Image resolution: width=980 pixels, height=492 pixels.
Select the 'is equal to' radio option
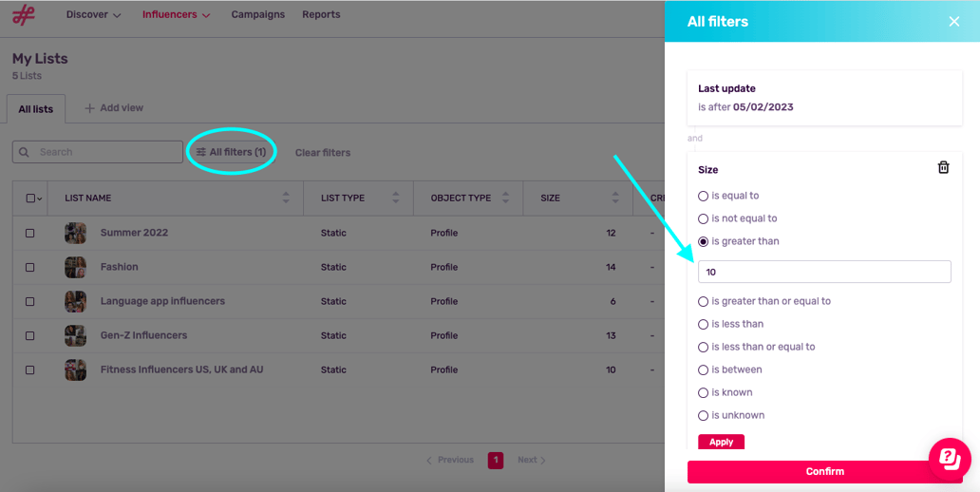pyautogui.click(x=704, y=196)
